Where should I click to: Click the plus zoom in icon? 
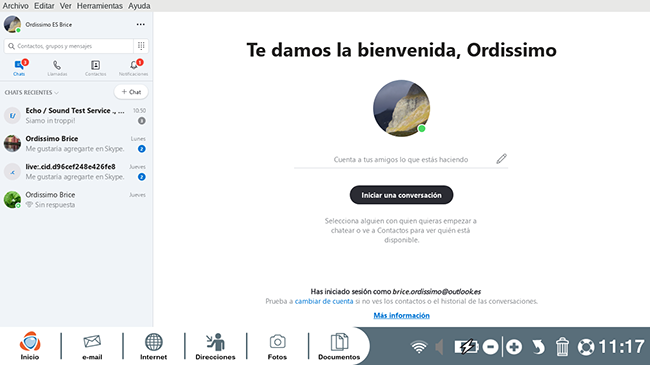[514, 347]
